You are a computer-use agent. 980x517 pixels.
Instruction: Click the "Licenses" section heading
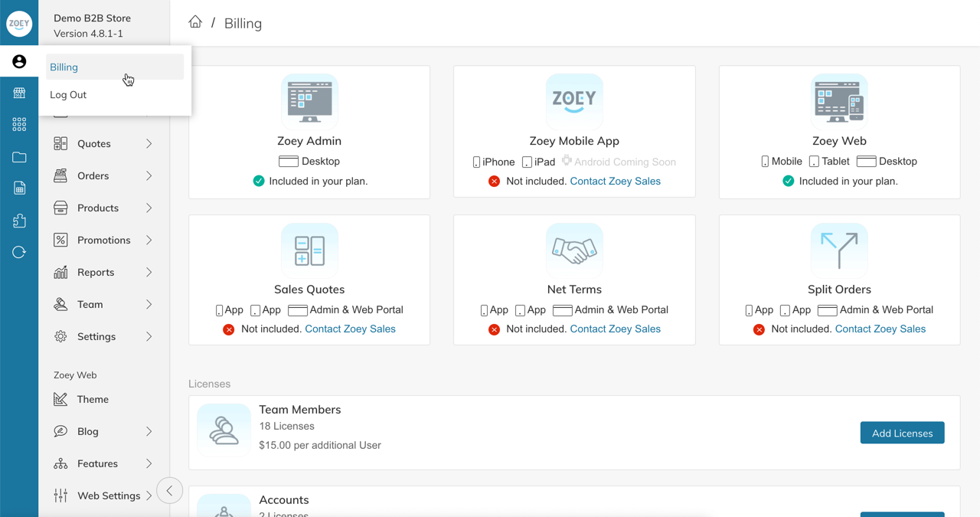(x=209, y=384)
